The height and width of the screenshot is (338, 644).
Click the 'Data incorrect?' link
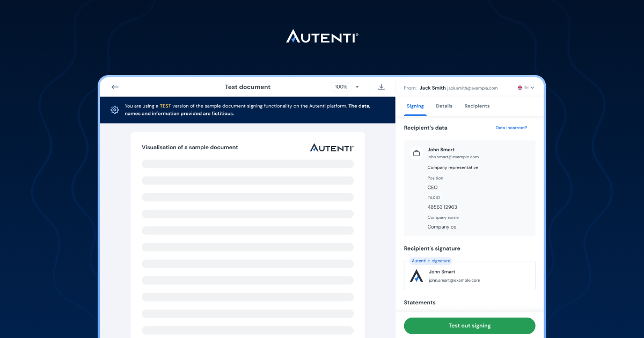tap(511, 128)
